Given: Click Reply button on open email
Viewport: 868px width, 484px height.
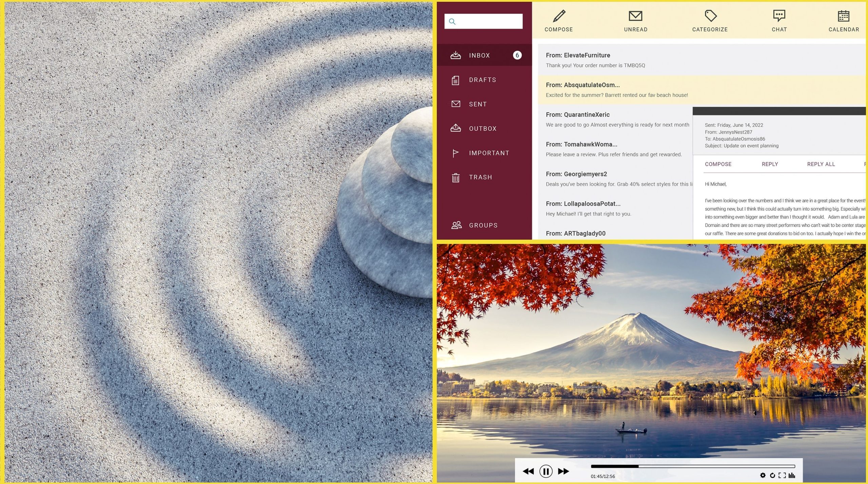Looking at the screenshot, I should point(769,164).
